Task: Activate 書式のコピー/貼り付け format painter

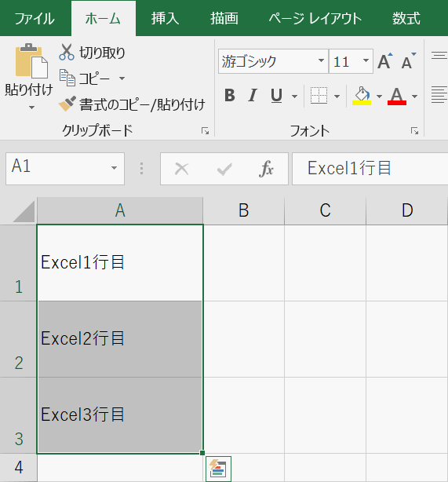Action: 132,104
